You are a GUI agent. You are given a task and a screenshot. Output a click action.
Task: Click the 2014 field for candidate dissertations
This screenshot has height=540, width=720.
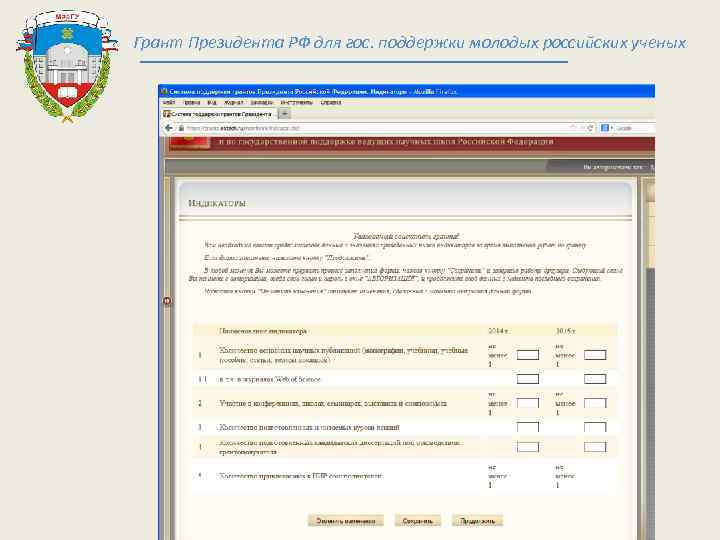528,447
